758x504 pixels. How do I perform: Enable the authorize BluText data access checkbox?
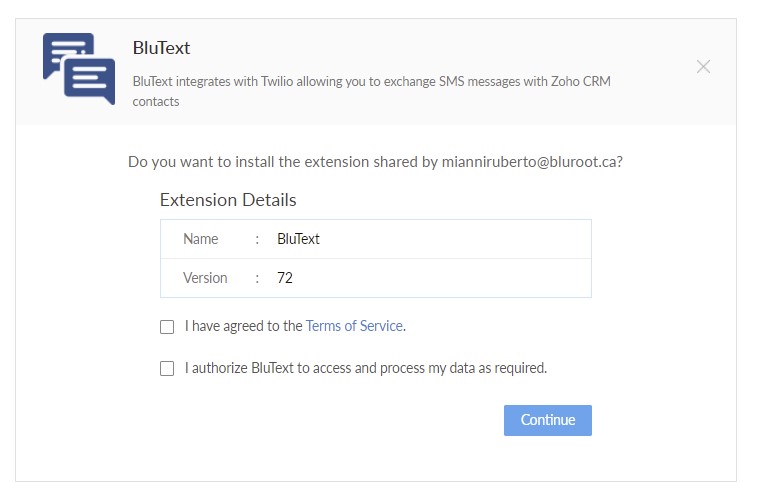(167, 368)
